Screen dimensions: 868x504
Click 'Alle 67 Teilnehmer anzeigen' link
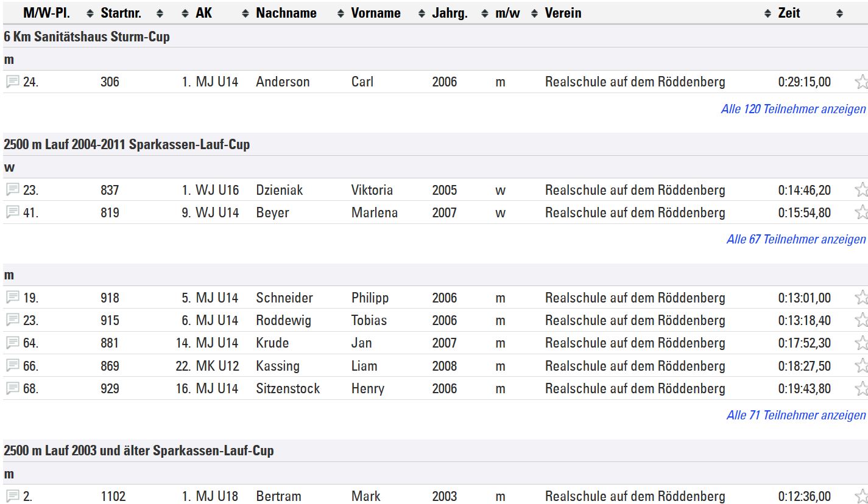pyautogui.click(x=796, y=239)
